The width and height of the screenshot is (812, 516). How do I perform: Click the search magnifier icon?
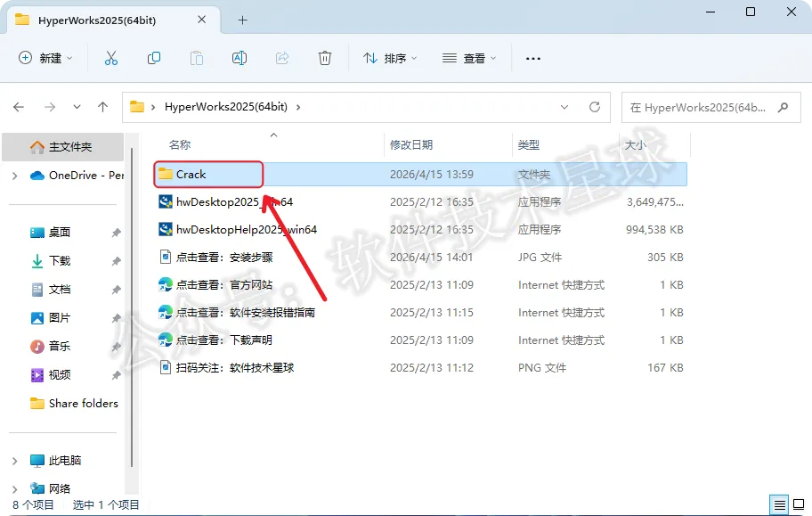click(783, 107)
